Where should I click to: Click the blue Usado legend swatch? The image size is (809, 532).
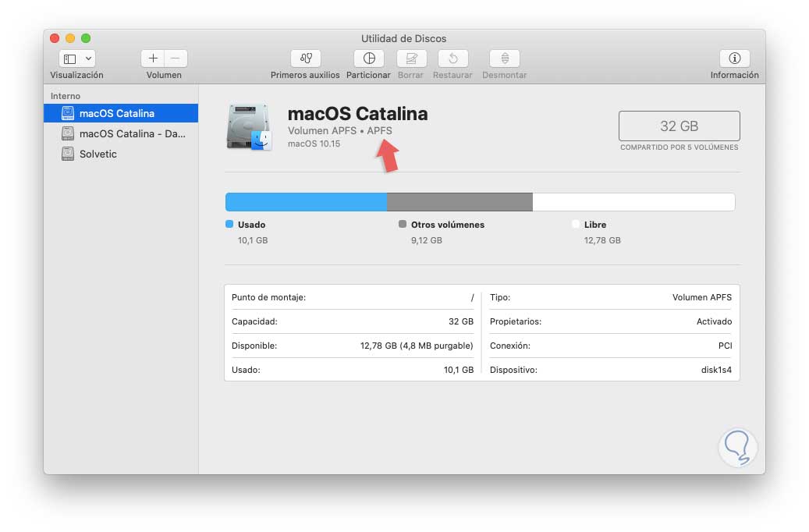click(229, 224)
